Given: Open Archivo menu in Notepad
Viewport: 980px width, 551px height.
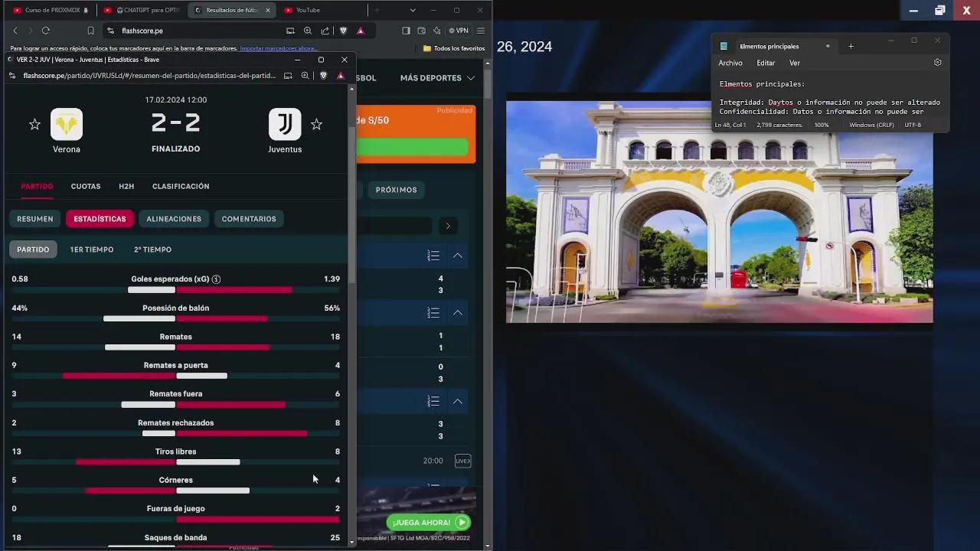Looking at the screenshot, I should pos(730,63).
